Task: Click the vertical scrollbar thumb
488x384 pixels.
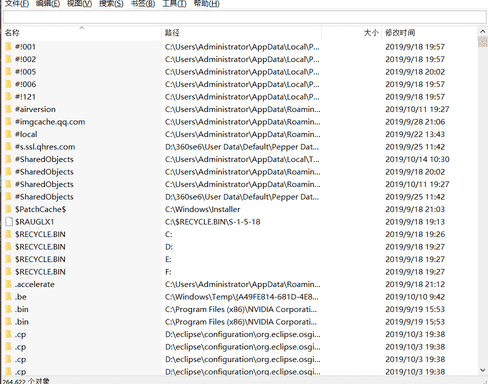Action: [482, 42]
